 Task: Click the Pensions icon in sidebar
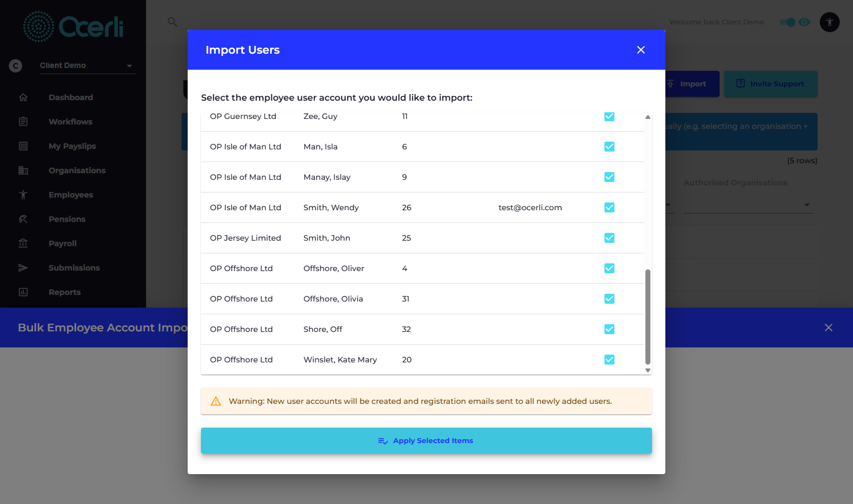(23, 219)
